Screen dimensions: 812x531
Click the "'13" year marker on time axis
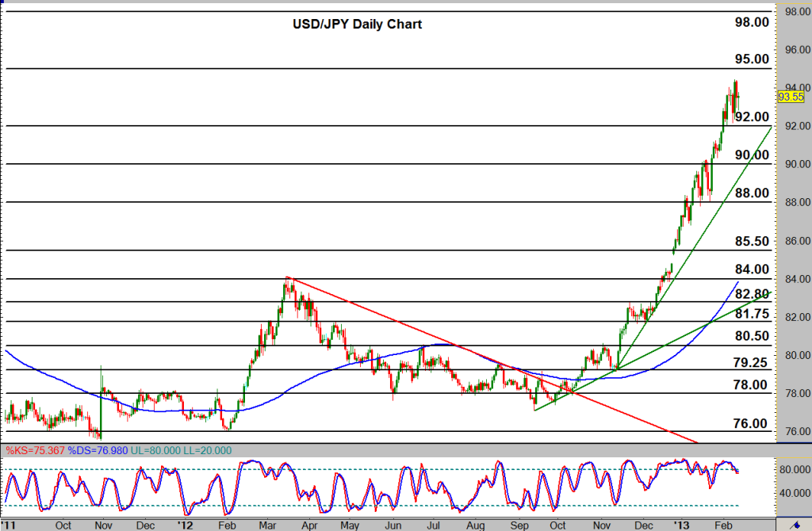(681, 525)
